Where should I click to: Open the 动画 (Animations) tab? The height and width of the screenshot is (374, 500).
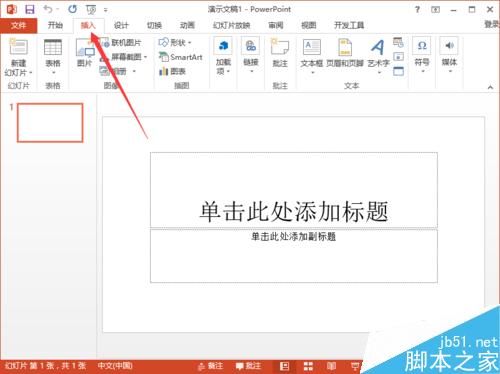point(187,25)
